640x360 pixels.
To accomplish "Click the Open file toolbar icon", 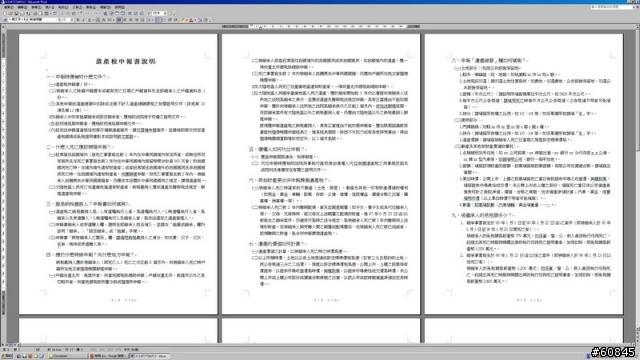I will coord(10,13).
